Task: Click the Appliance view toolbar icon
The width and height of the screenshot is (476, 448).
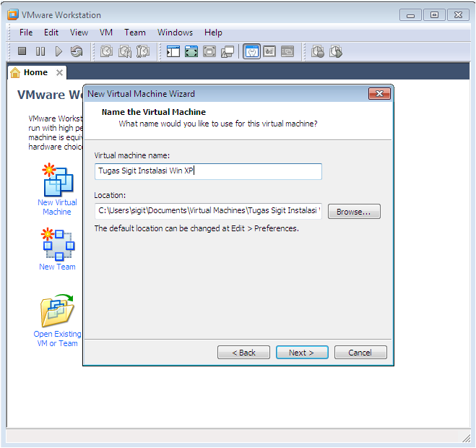Action: (x=269, y=51)
